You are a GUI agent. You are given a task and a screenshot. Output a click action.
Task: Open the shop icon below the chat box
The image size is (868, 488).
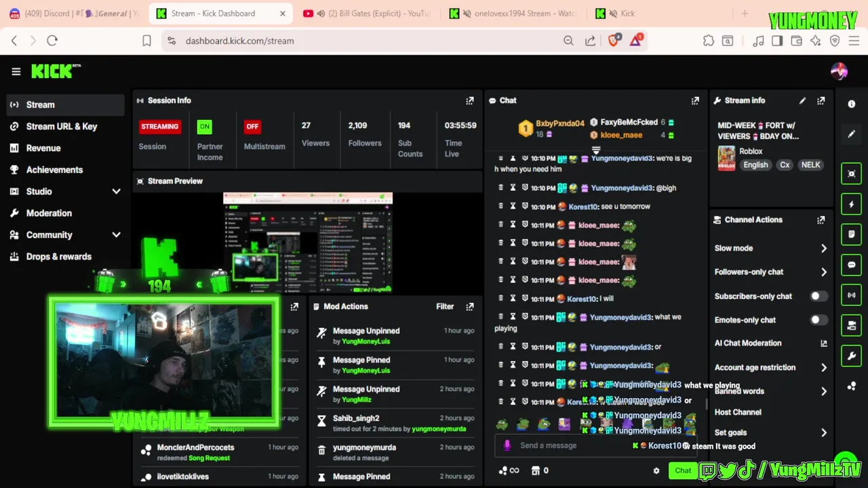pos(536,470)
